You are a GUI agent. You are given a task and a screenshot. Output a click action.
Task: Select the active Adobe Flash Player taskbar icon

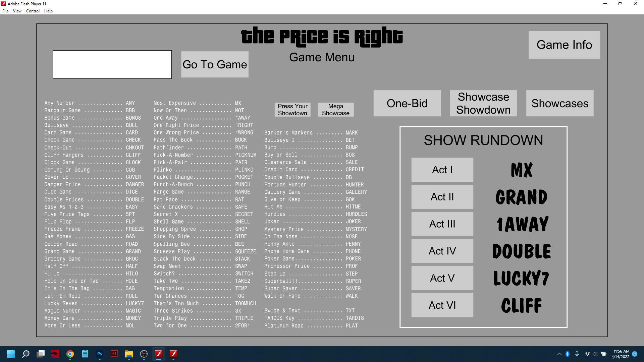(159, 354)
